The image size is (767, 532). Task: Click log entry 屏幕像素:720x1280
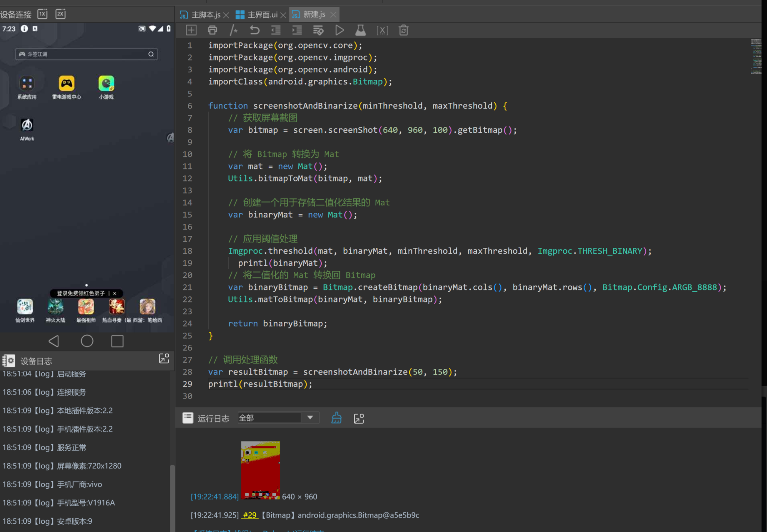point(62,466)
